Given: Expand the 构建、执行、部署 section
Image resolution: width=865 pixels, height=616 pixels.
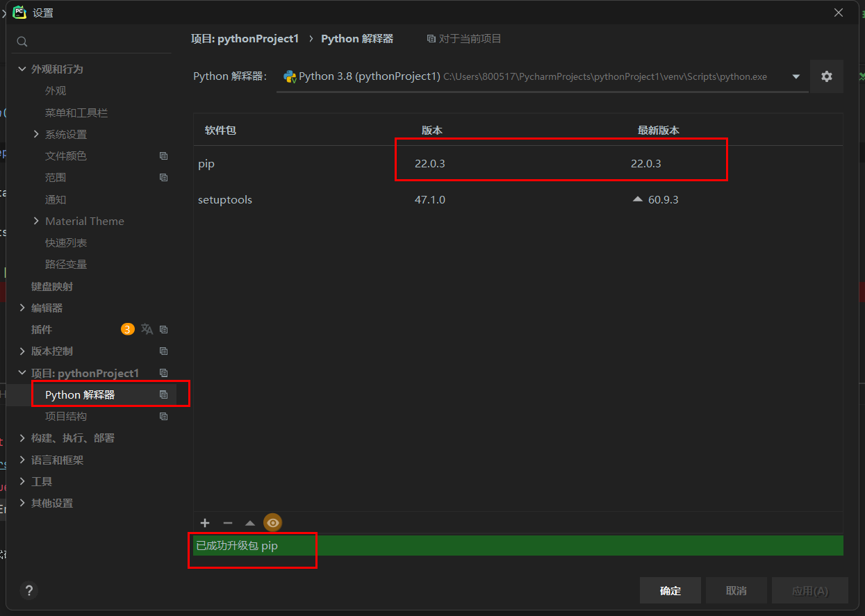Looking at the screenshot, I should [22, 438].
